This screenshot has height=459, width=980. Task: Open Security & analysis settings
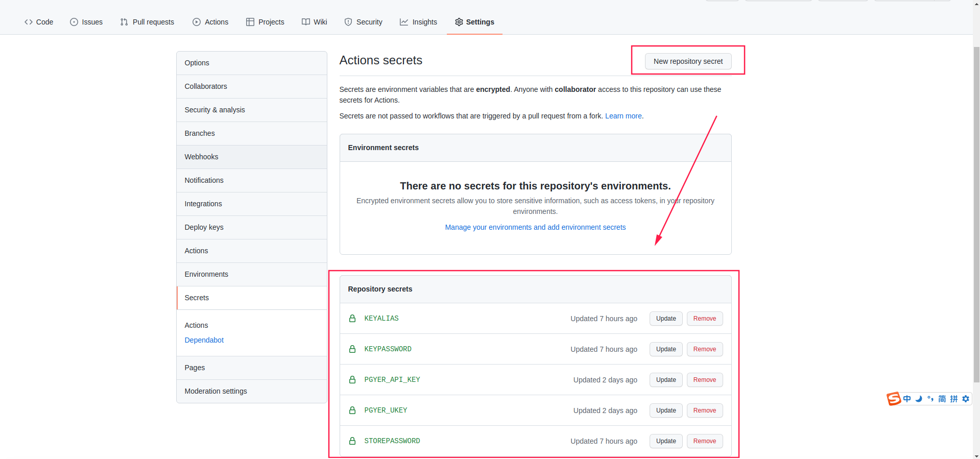click(252, 110)
